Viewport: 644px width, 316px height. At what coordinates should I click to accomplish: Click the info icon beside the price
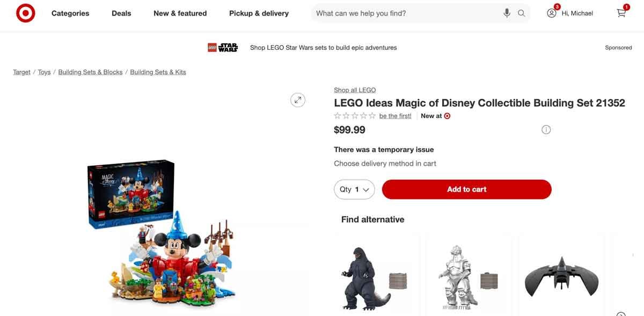click(546, 129)
